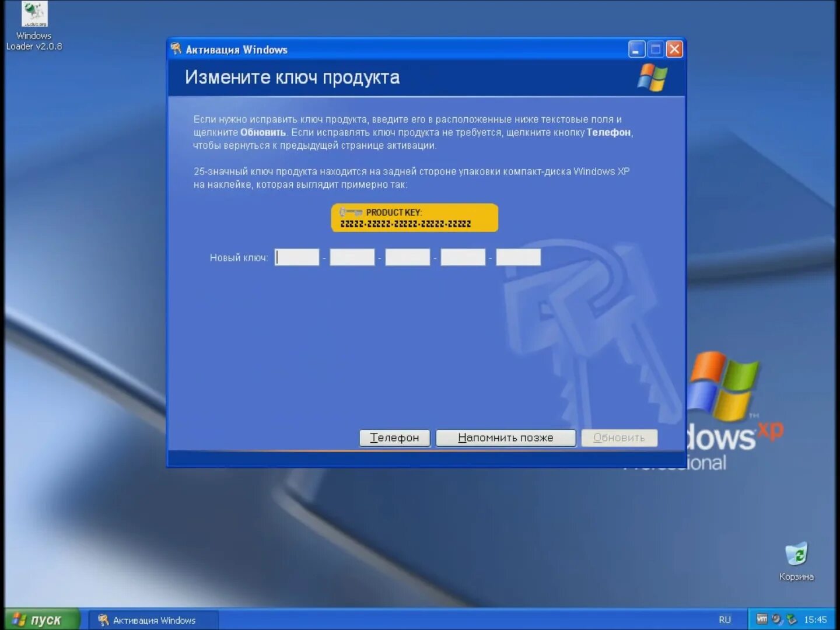Viewport: 840px width, 630px height.
Task: Click the Измените ключ продукта heading
Action: click(292, 77)
